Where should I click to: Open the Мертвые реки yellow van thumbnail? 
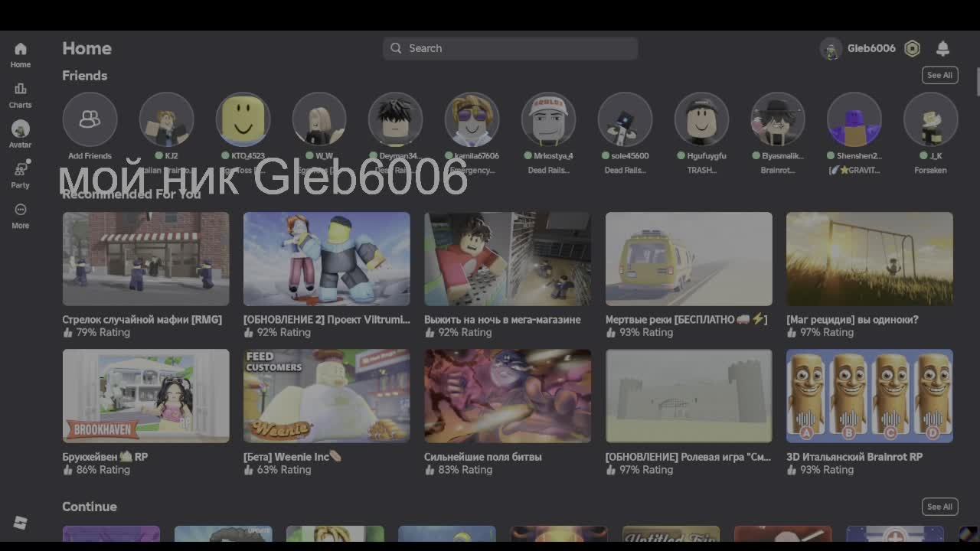pyautogui.click(x=689, y=259)
